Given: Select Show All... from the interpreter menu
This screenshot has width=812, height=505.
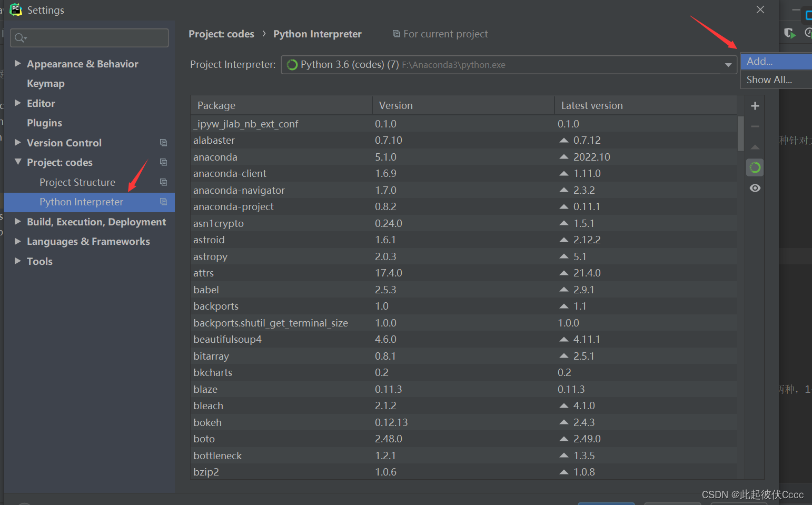Looking at the screenshot, I should [x=776, y=80].
